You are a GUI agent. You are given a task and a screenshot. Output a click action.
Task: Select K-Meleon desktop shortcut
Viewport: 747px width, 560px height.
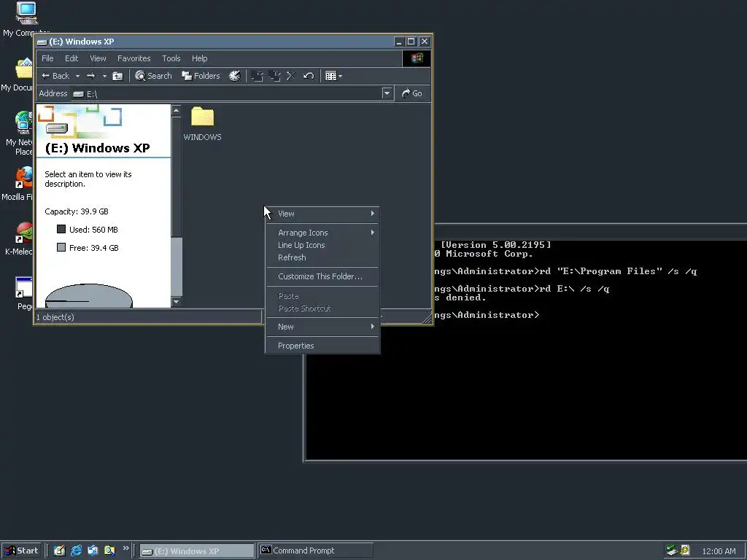(x=20, y=238)
